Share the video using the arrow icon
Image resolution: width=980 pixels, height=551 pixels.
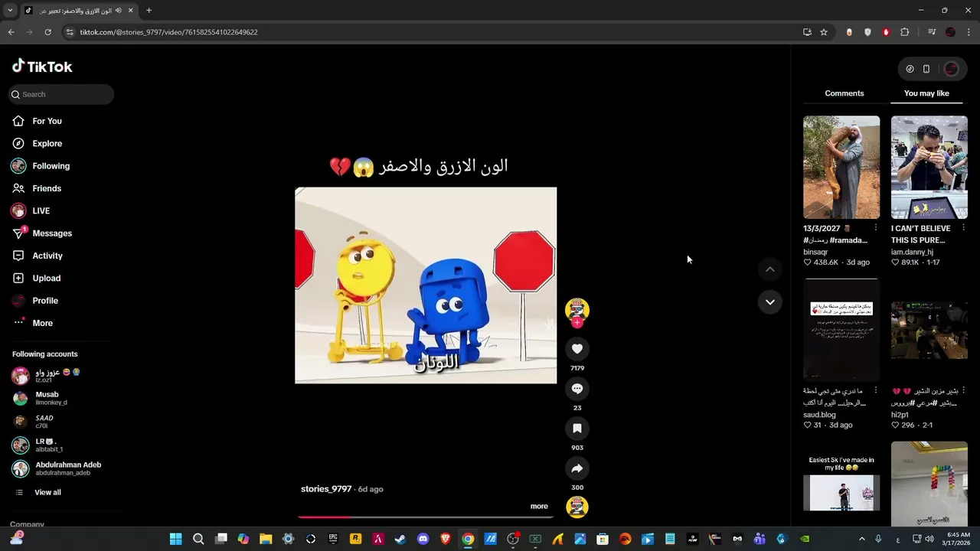point(577,468)
